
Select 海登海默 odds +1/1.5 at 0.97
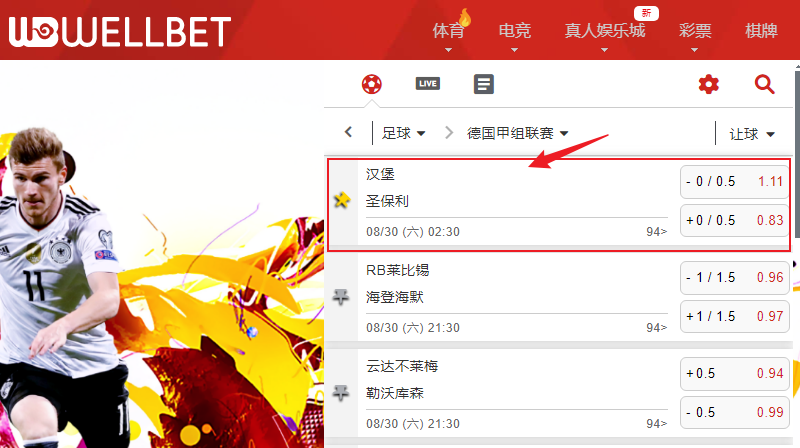735,316
